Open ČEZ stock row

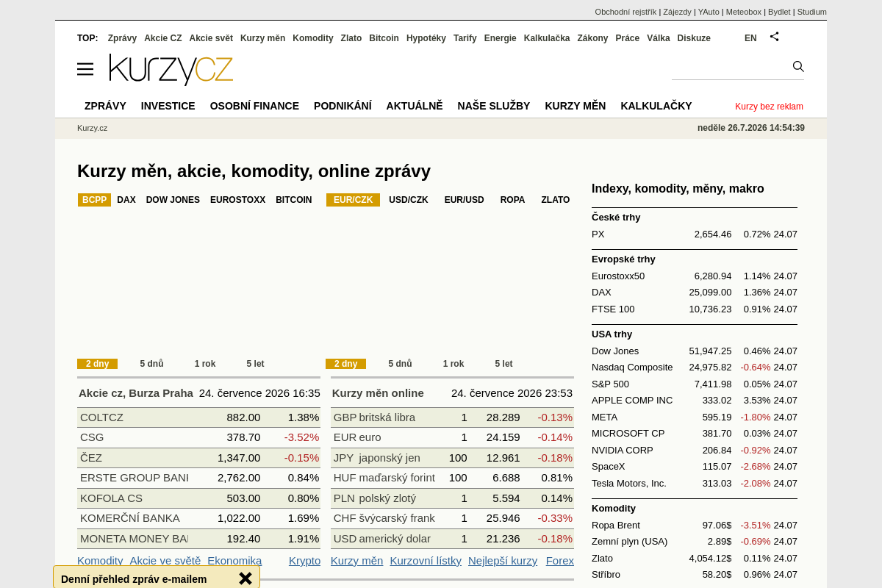(x=198, y=458)
